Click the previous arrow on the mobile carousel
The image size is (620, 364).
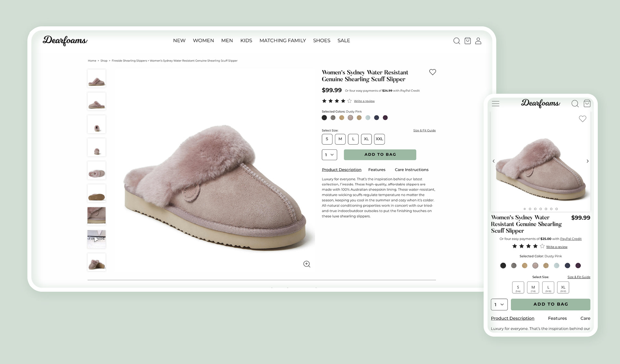tap(494, 161)
